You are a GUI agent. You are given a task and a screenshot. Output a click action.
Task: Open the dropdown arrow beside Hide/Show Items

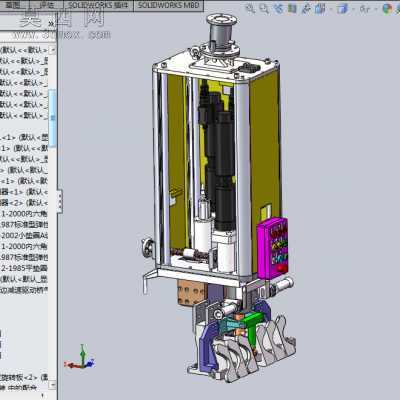tap(376, 9)
